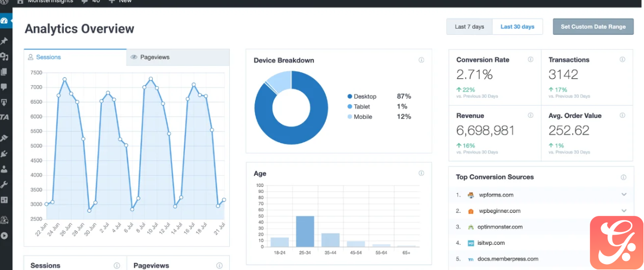The width and height of the screenshot is (644, 270).
Task: Select the Last 7 days range
Action: pyautogui.click(x=469, y=27)
